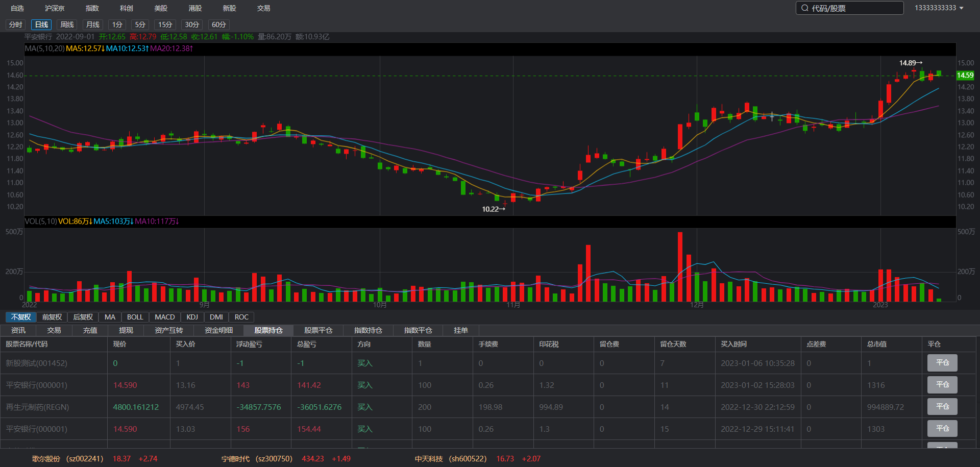Click the 留仓天数 column header
Image resolution: width=980 pixels, height=467 pixels.
tap(673, 344)
